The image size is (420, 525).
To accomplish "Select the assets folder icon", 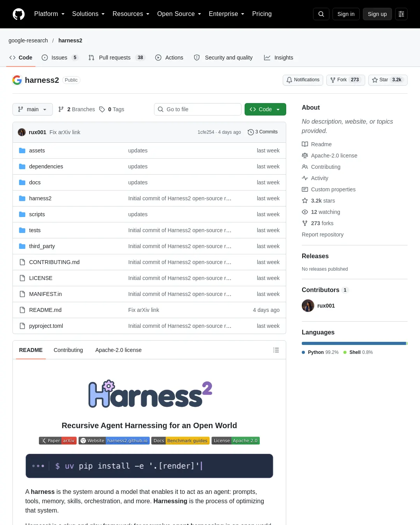I will [x=22, y=150].
